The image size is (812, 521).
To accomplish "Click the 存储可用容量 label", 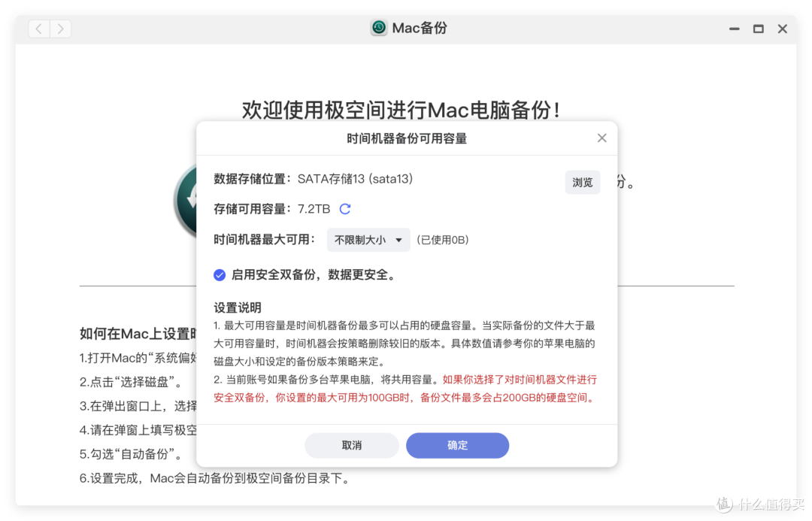I will [252, 209].
